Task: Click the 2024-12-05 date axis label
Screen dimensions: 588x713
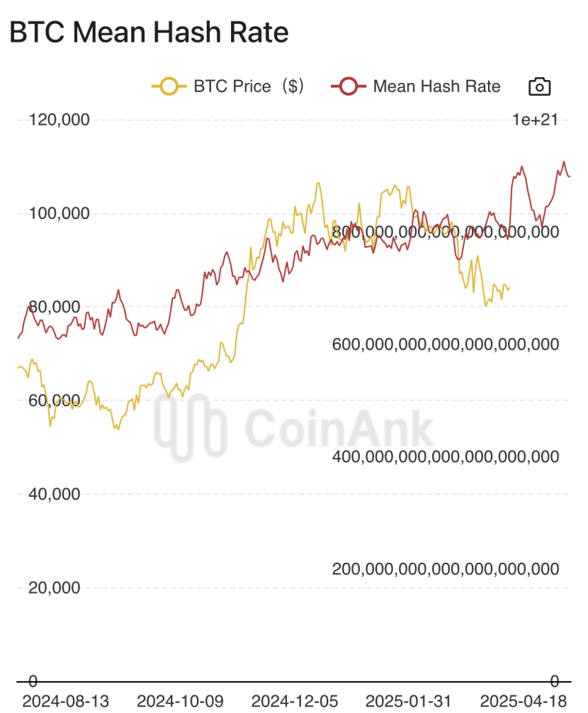Action: pyautogui.click(x=295, y=701)
